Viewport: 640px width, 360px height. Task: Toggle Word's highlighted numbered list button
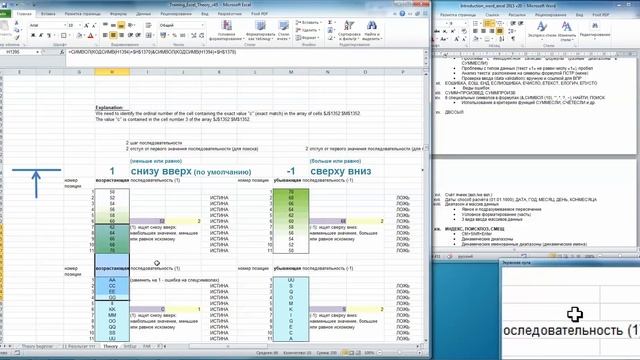(x=489, y=23)
